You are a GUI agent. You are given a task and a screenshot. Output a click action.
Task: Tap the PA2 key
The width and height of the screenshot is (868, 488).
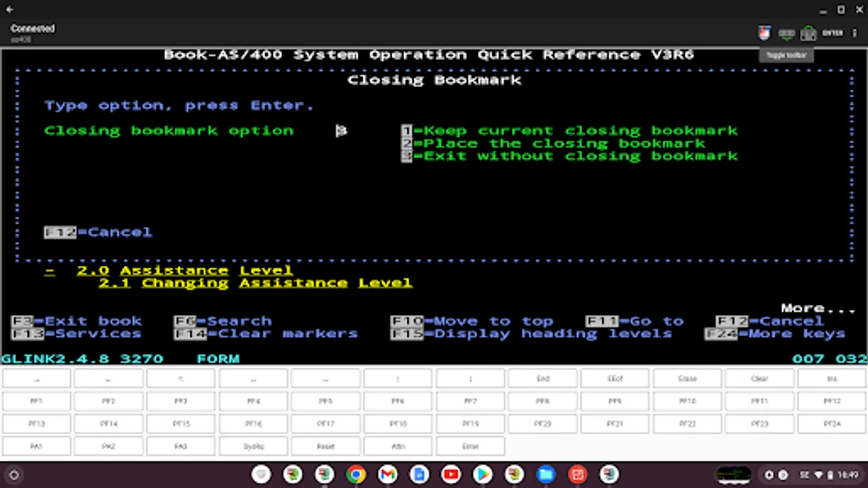coord(108,446)
